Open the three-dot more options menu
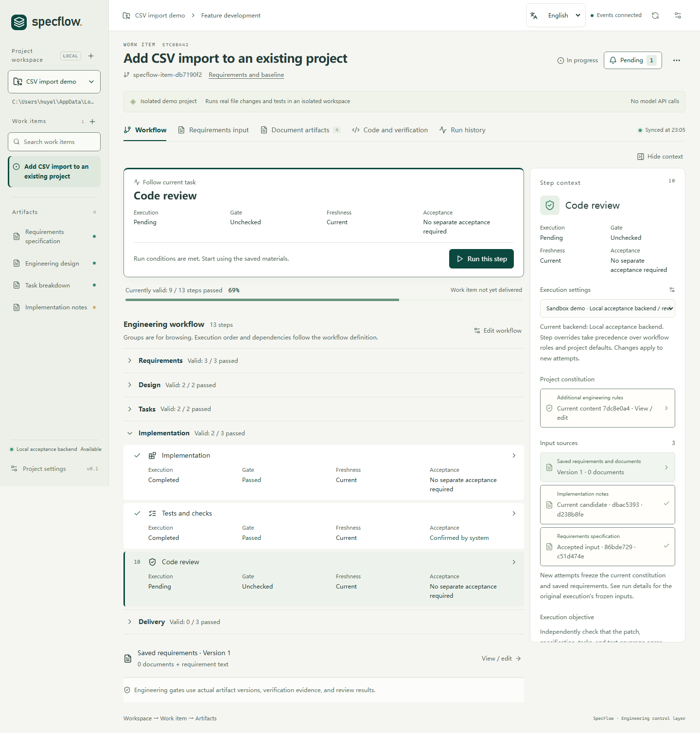This screenshot has height=733, width=700. (677, 60)
